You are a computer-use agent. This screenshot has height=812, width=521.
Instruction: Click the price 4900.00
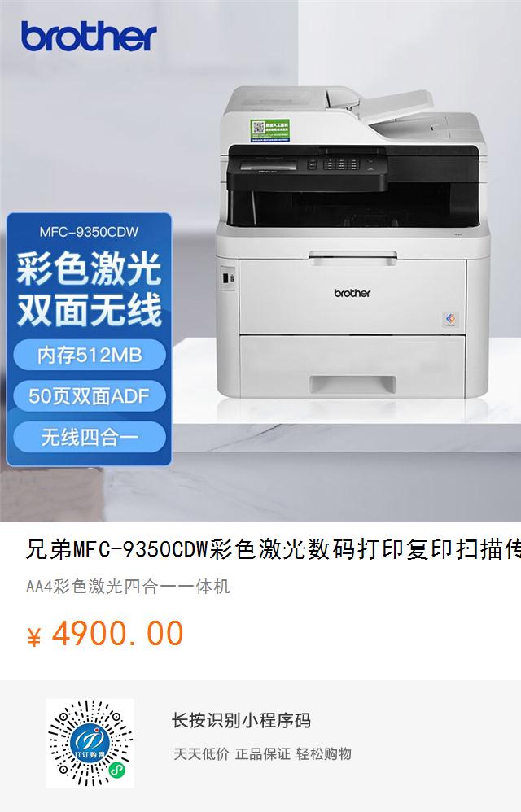click(117, 634)
